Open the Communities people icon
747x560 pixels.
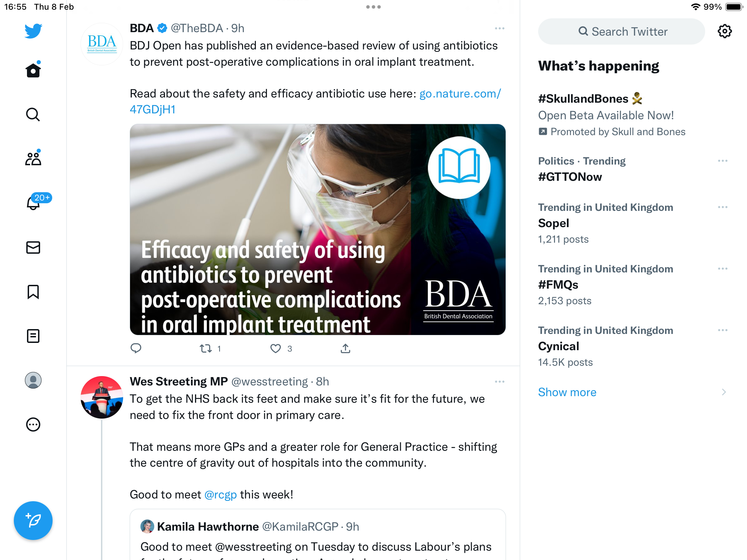(x=33, y=158)
